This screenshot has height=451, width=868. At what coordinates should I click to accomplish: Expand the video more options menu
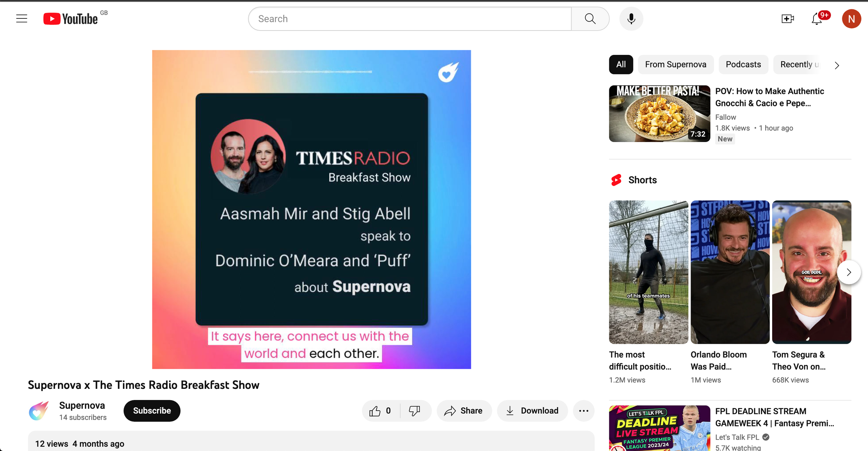coord(584,411)
